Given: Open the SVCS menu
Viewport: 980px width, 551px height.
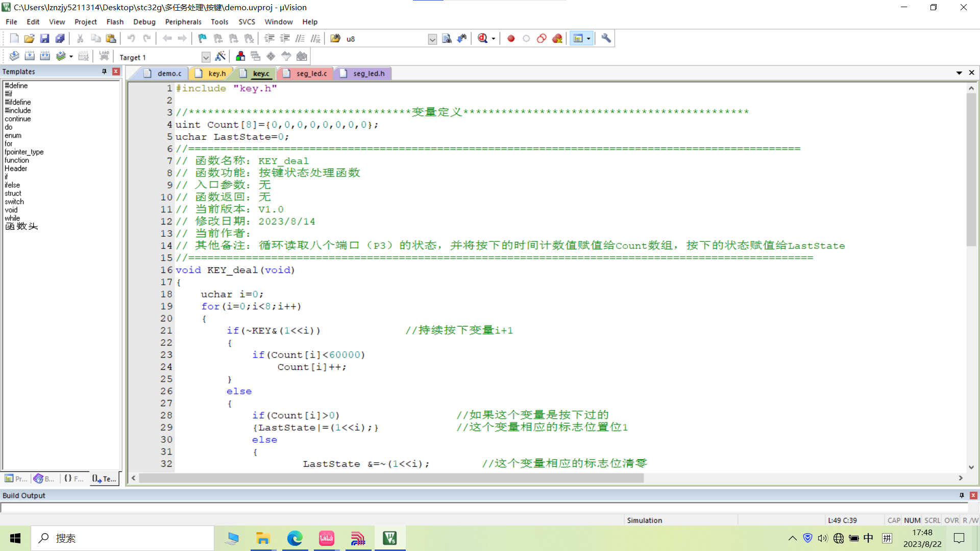Looking at the screenshot, I should (247, 22).
